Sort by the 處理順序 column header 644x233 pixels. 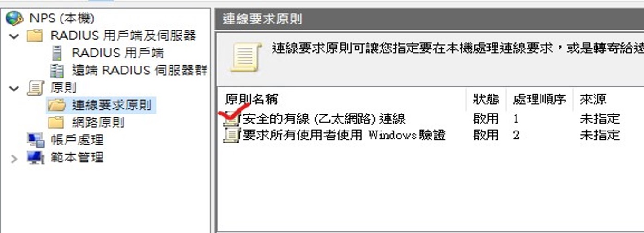point(539,99)
